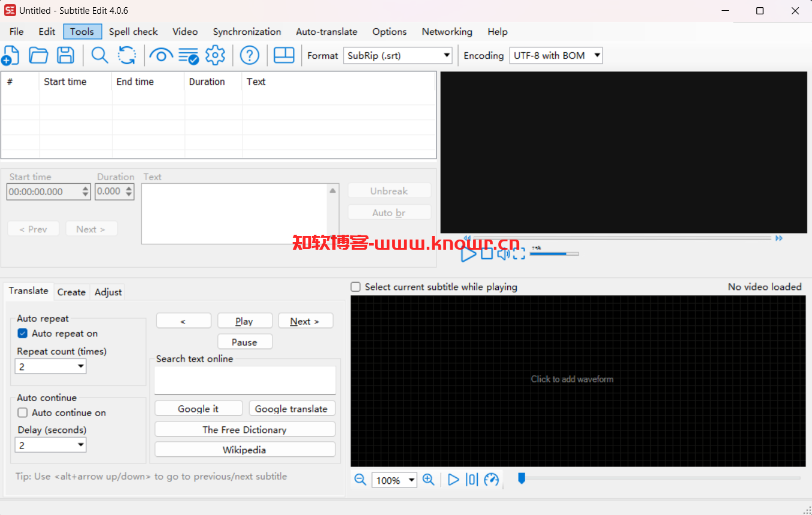Open Settings with the gear icon

tap(215, 55)
